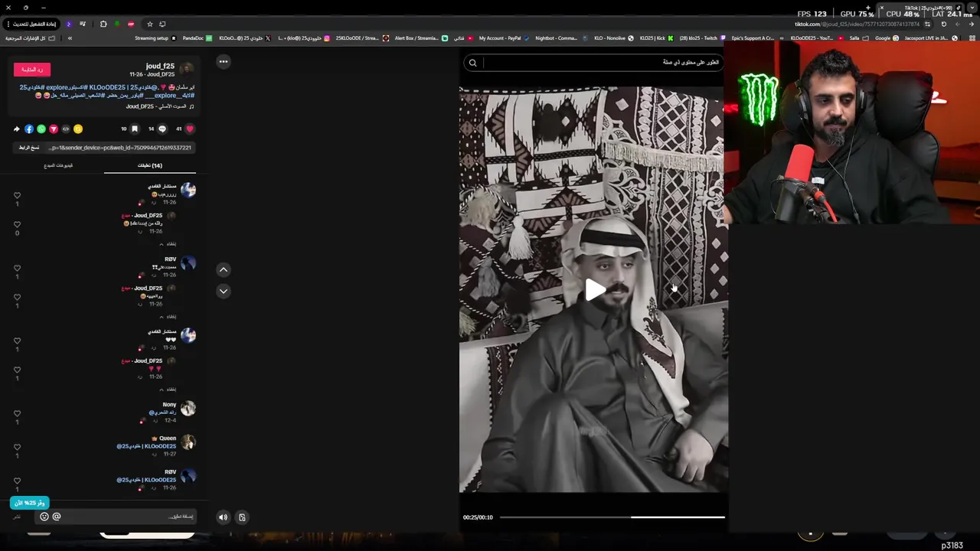Click the icon beside the volume button

[242, 517]
